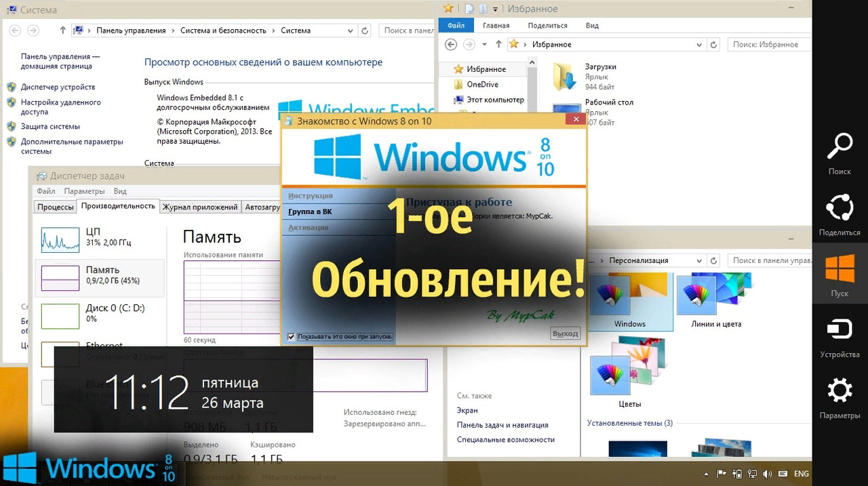The width and height of the screenshot is (868, 486).
Task: Open touch keyboard icon in system tray
Action: (783, 474)
